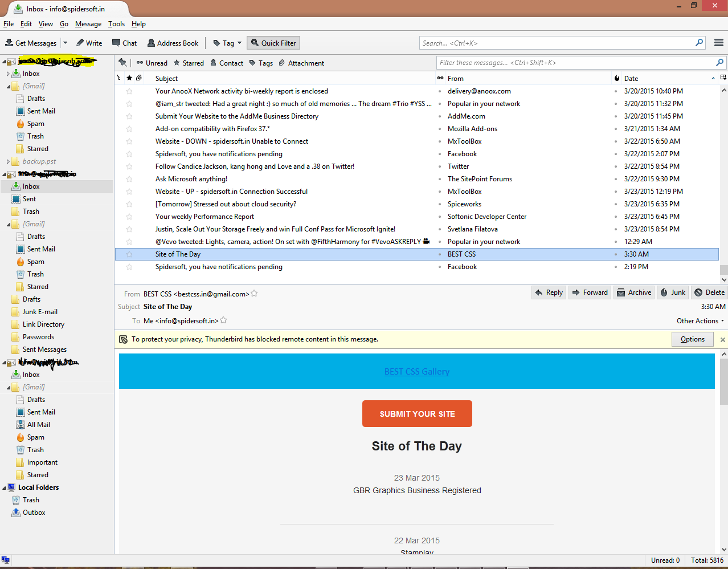
Task: Toggle the Quick Filter button
Action: [273, 43]
